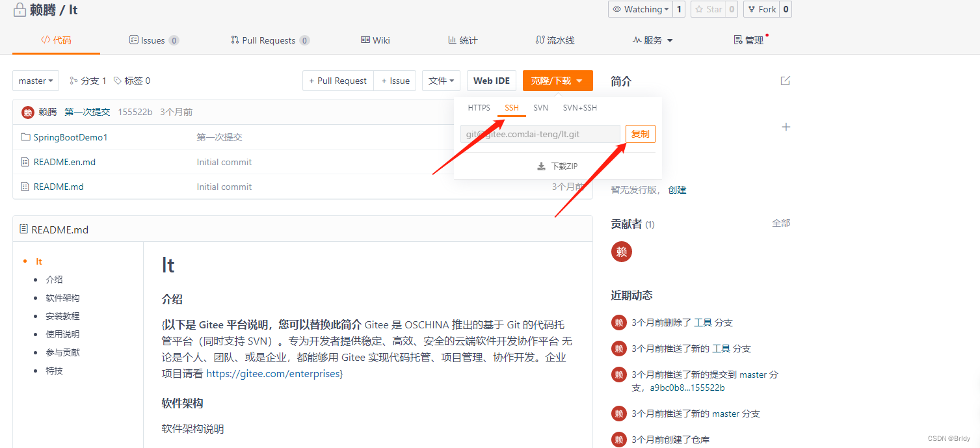Open the 管理 tab

(x=749, y=40)
